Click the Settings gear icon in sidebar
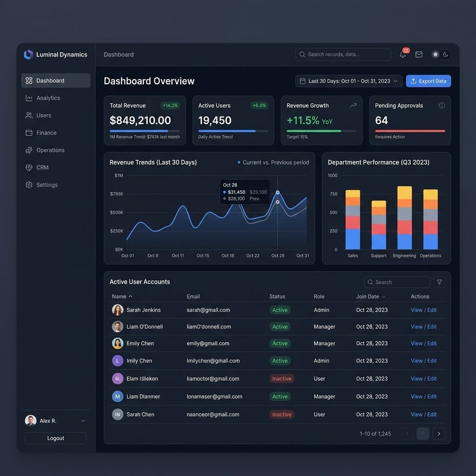 (x=29, y=185)
